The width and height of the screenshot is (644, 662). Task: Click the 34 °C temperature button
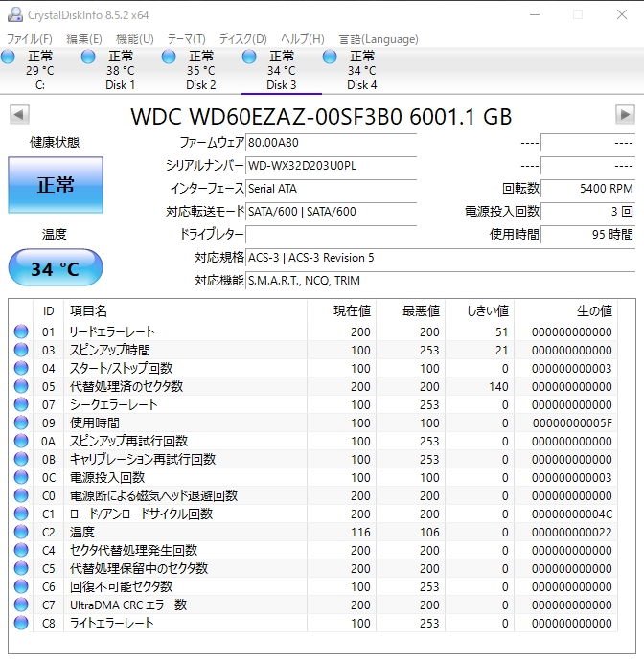tap(56, 267)
